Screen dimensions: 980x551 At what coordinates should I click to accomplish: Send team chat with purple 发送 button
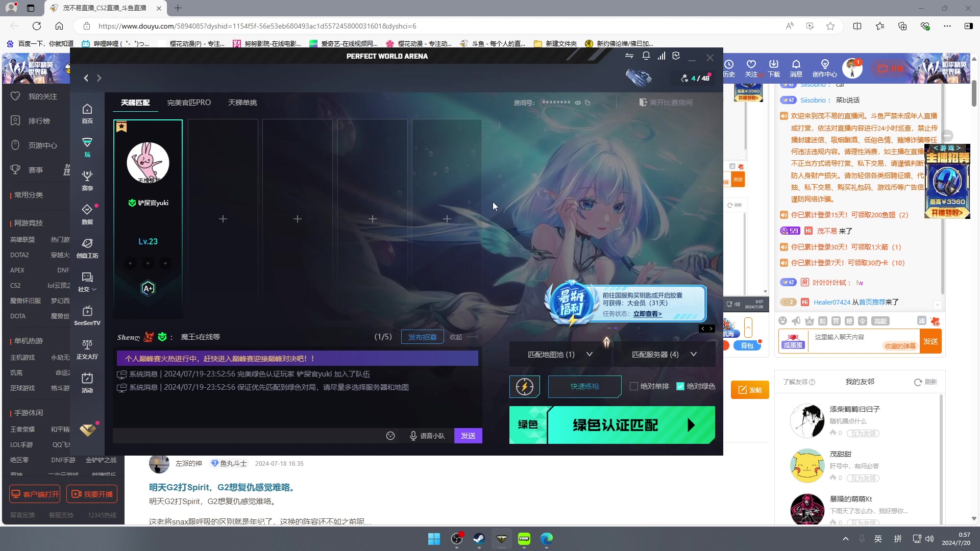click(468, 436)
